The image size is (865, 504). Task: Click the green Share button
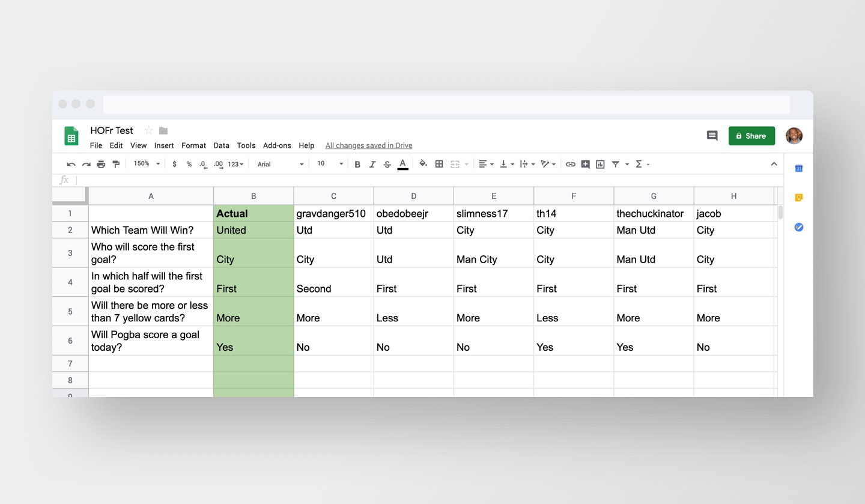751,136
